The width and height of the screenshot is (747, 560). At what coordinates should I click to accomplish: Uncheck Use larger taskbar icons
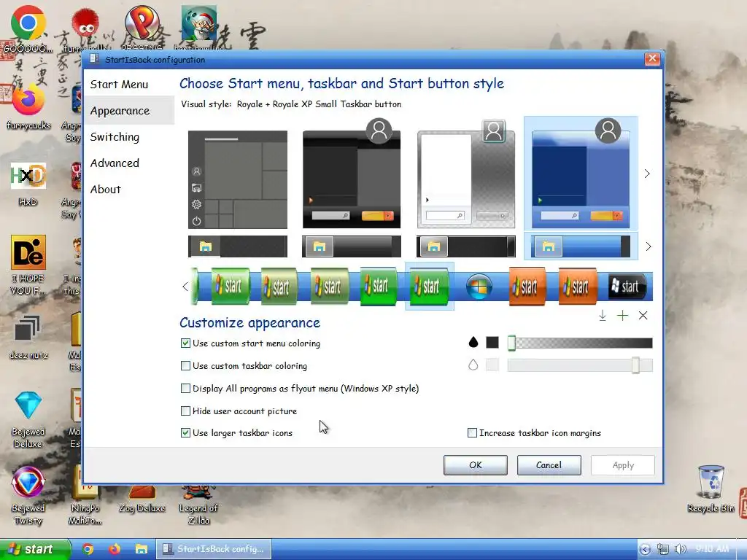(185, 433)
